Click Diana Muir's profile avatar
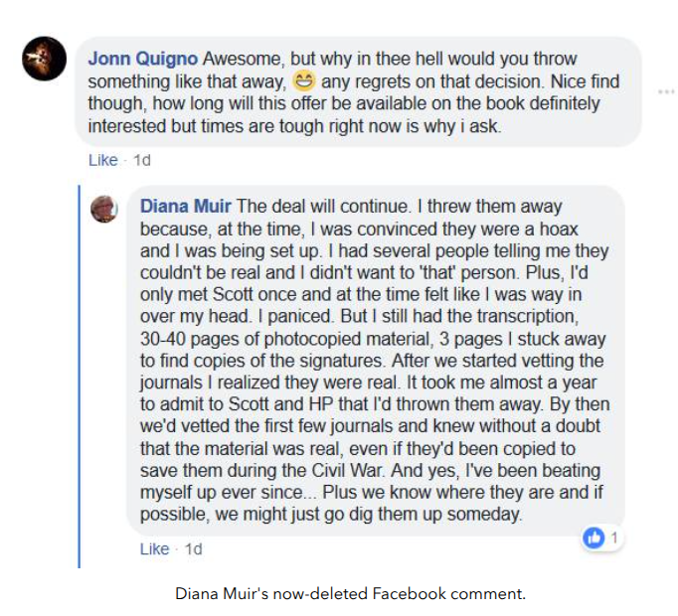This screenshot has height=616, width=678. coord(106,208)
